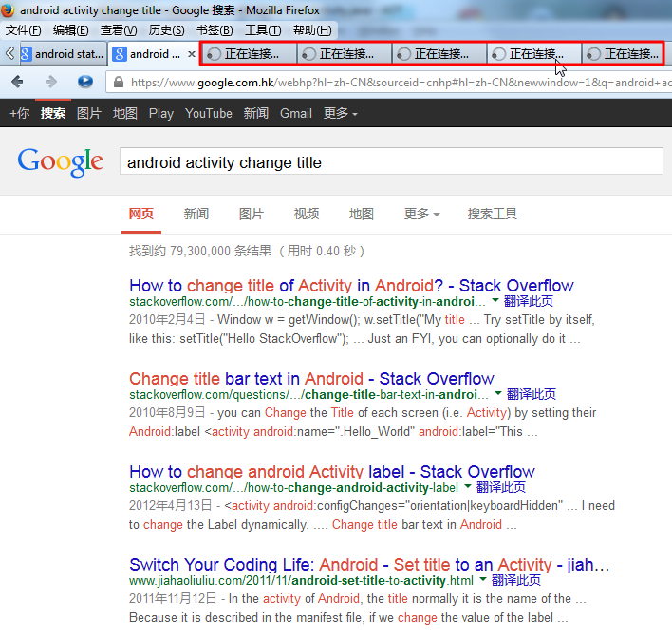Click 翻译此页 for the first result
The image size is (672, 639).
click(529, 301)
